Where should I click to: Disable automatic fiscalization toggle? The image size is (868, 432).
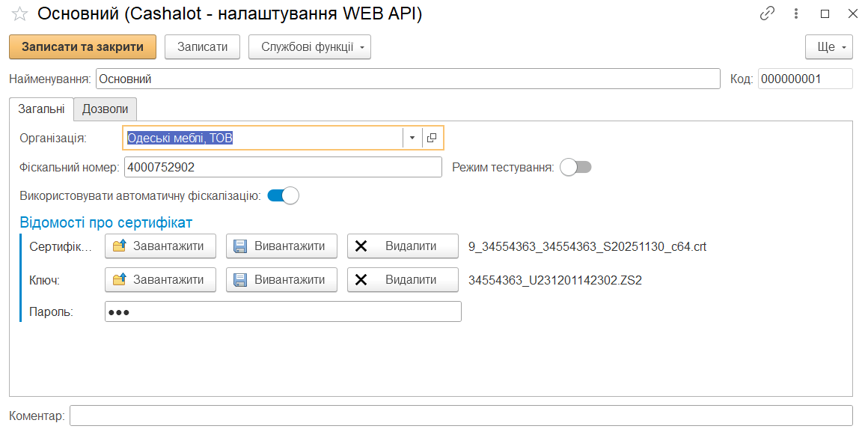tap(283, 196)
